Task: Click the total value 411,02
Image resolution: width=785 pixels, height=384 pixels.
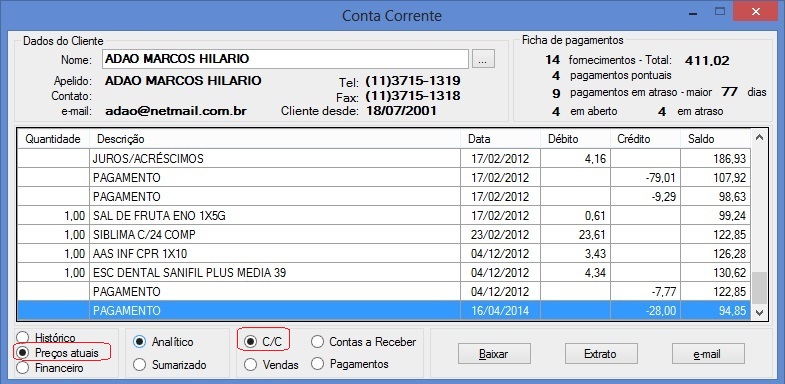Action: [x=707, y=61]
